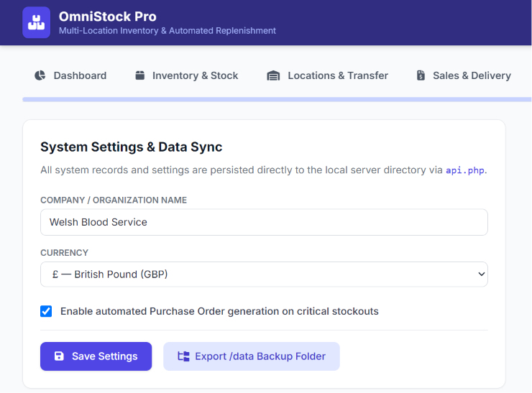This screenshot has height=393, width=532.
Task: Focus the Company / Organization Name field
Action: click(264, 222)
